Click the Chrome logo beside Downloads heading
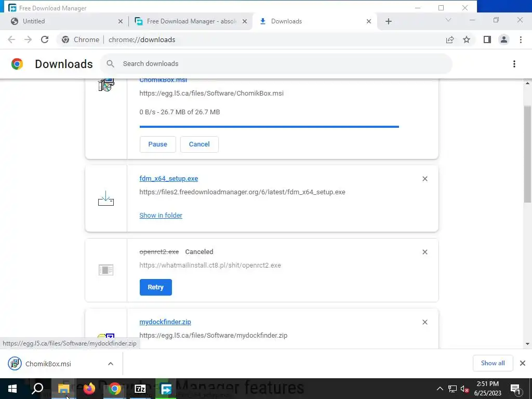The height and width of the screenshot is (399, 532). tap(17, 64)
